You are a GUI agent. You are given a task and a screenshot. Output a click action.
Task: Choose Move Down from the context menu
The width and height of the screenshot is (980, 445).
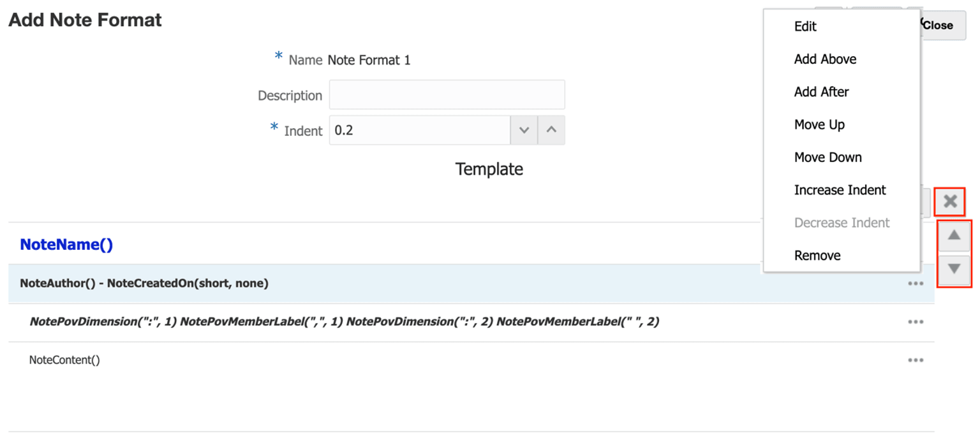(x=828, y=157)
